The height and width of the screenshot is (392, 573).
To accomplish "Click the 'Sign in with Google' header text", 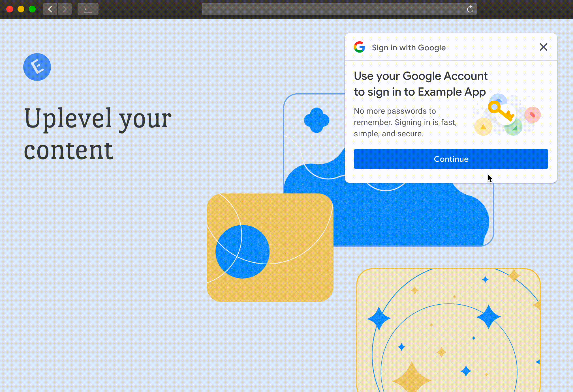I will (x=409, y=48).
